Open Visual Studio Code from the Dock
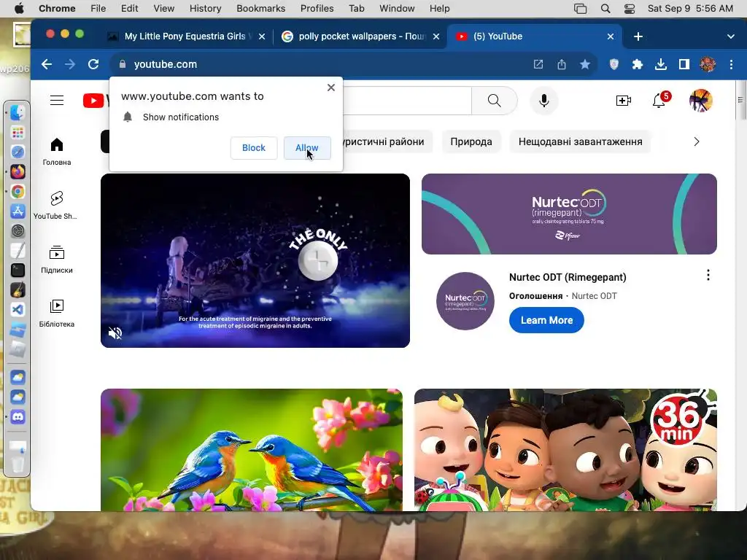The height and width of the screenshot is (560, 747). [x=18, y=309]
